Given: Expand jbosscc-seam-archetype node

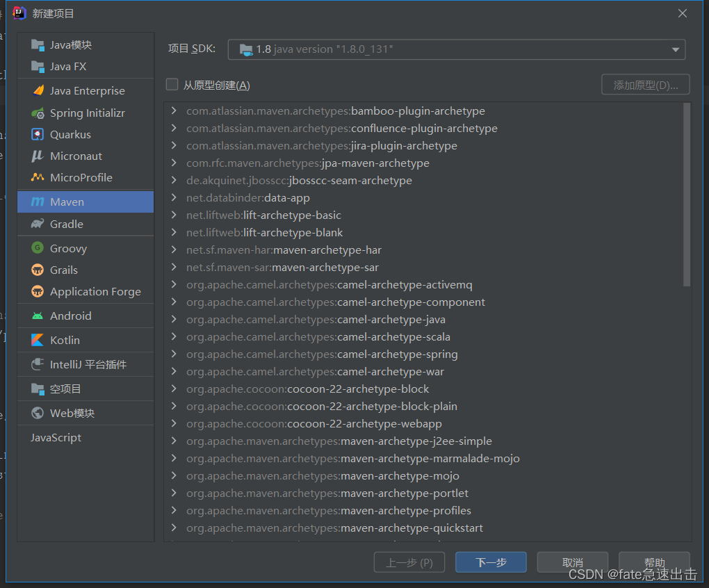Looking at the screenshot, I should pyautogui.click(x=174, y=180).
